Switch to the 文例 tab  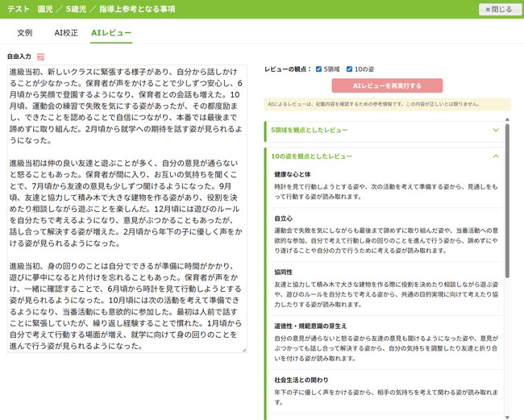pyautogui.click(x=25, y=33)
